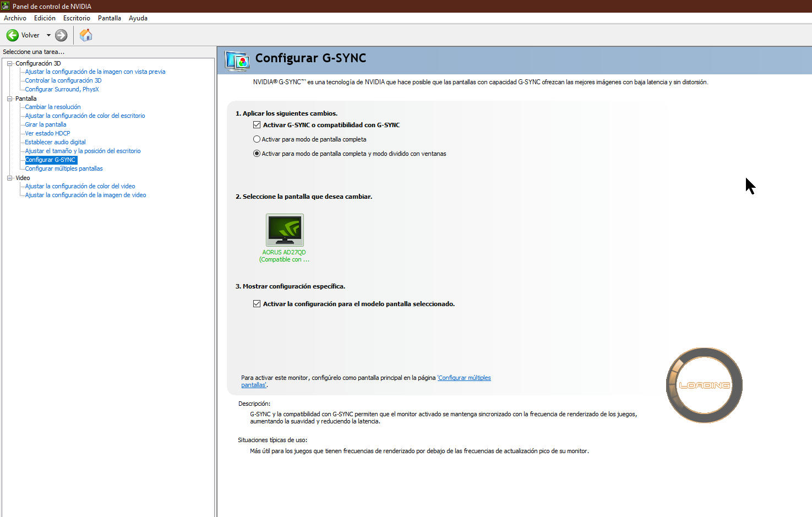The image size is (812, 517).
Task: Open Configurar Surround, PhysX
Action: tap(62, 89)
